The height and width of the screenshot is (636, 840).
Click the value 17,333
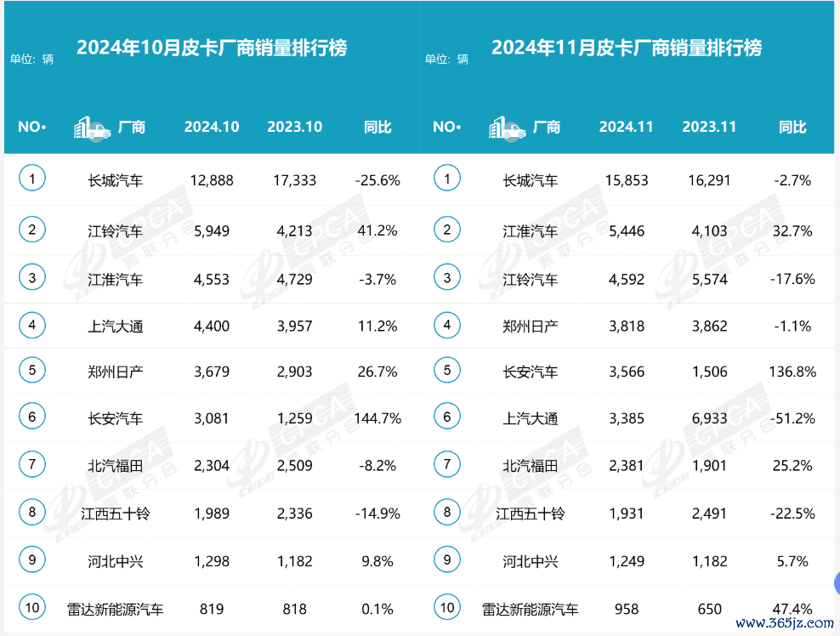[295, 180]
